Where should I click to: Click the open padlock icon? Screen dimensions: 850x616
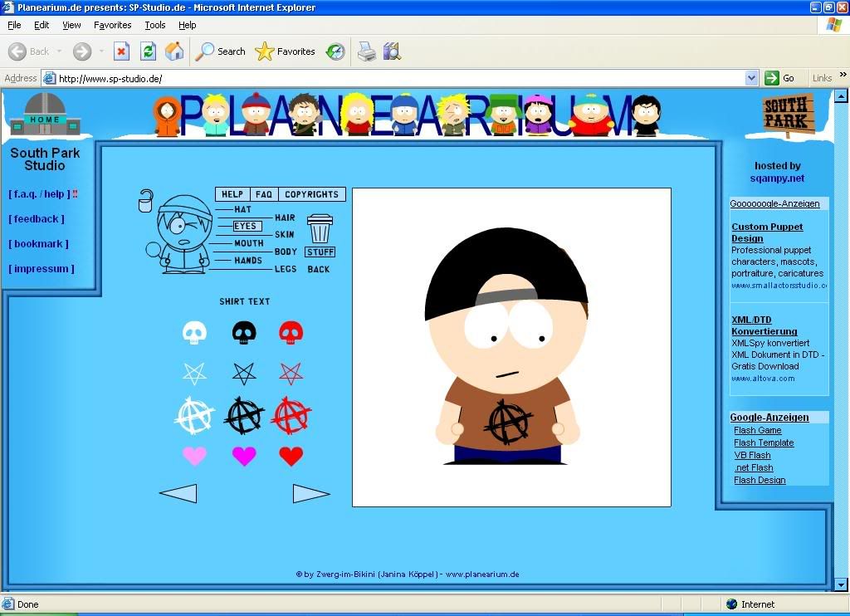pyautogui.click(x=145, y=201)
